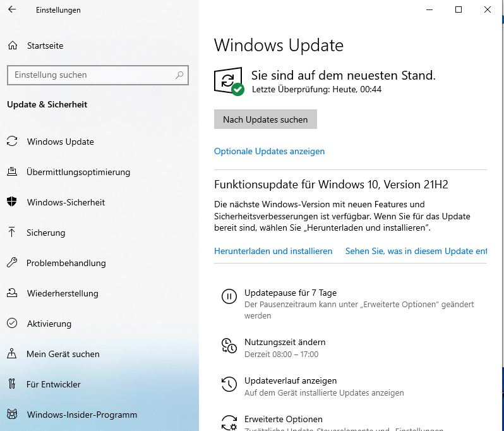The image size is (504, 431).
Task: Click the Funktionsupdate Version 21H2 heading
Action: click(x=331, y=185)
